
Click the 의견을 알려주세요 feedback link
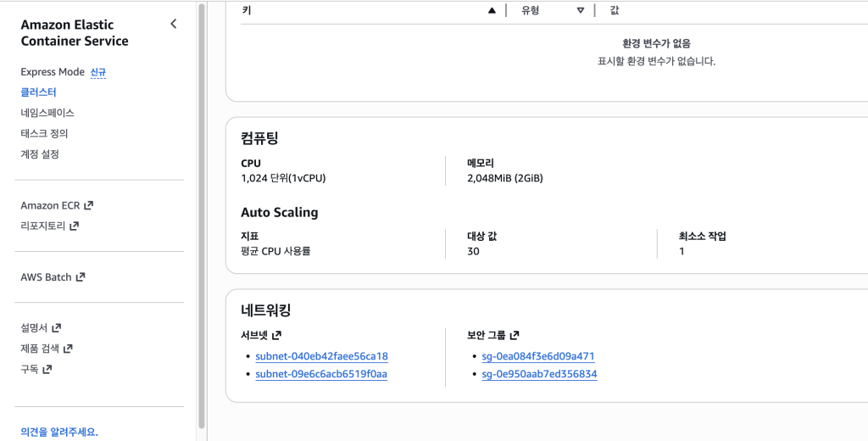tap(59, 432)
